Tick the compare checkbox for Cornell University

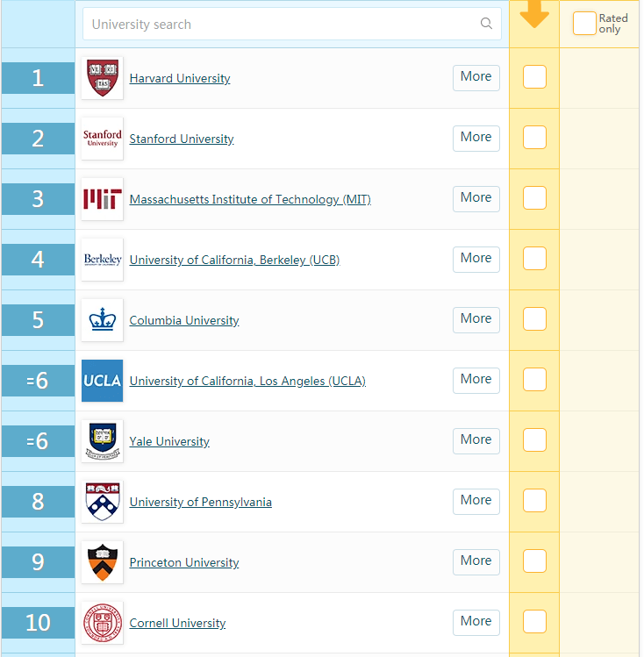[x=534, y=621]
